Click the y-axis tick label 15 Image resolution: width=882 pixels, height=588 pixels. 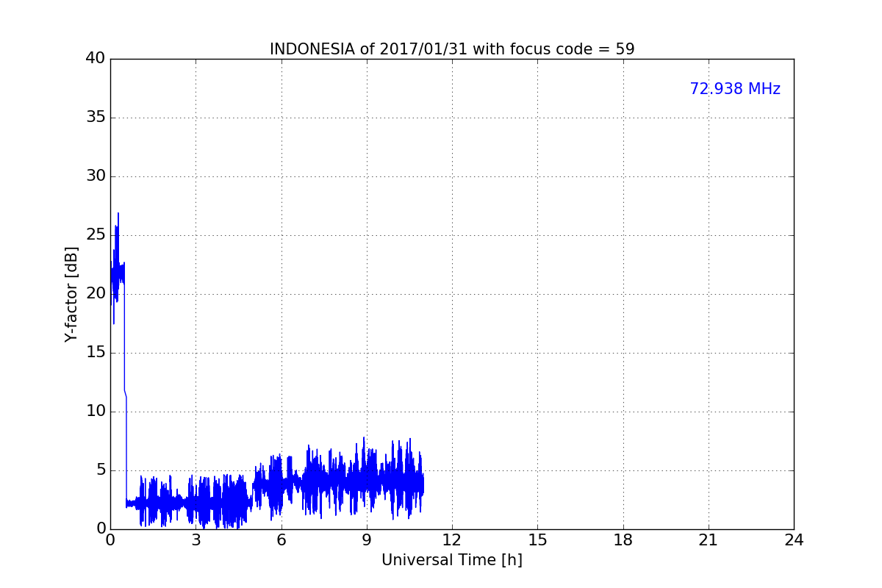coord(96,353)
